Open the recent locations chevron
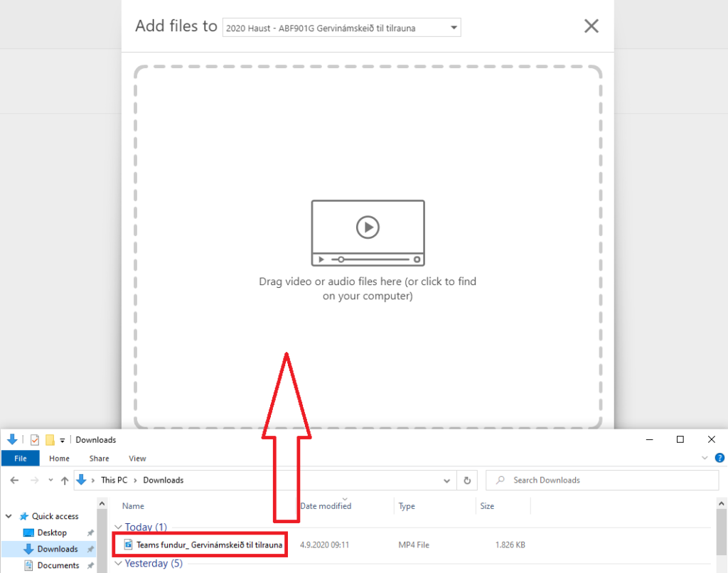The image size is (728, 573). [50, 481]
